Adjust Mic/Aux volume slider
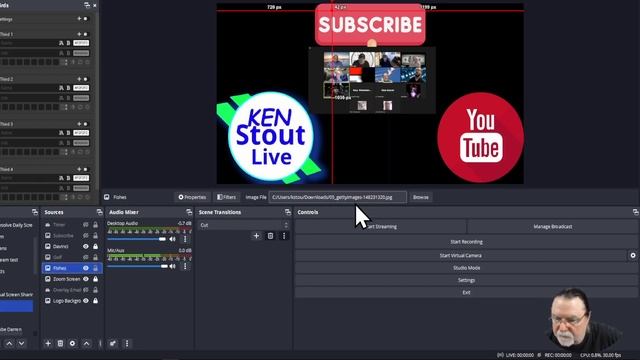This screenshot has height=360, width=640. coord(138,266)
